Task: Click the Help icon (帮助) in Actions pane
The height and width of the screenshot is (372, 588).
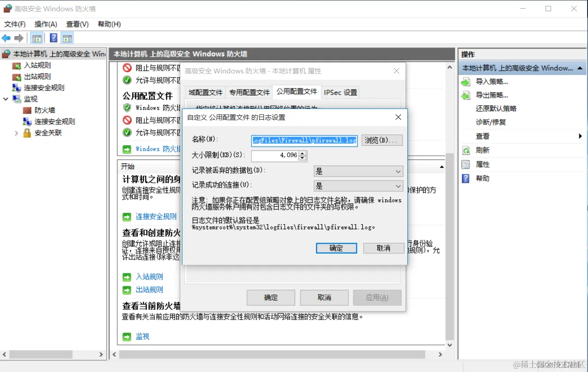Action: pyautogui.click(x=466, y=178)
